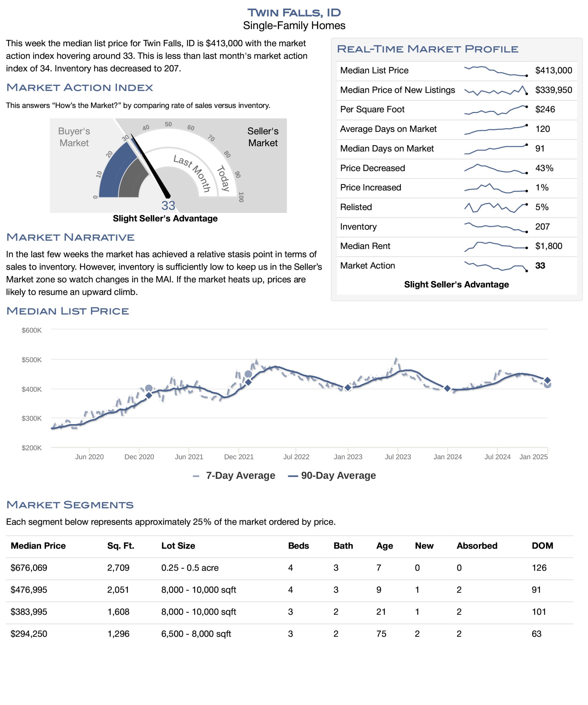588x705 pixels.
Task: Click the Single-Family Homes subtitle
Action: (294, 26)
